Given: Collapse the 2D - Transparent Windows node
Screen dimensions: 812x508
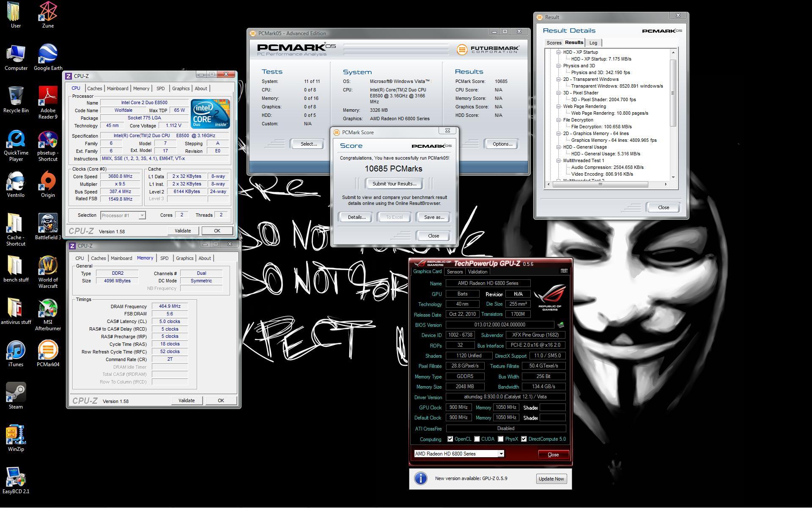Looking at the screenshot, I should click(558, 79).
